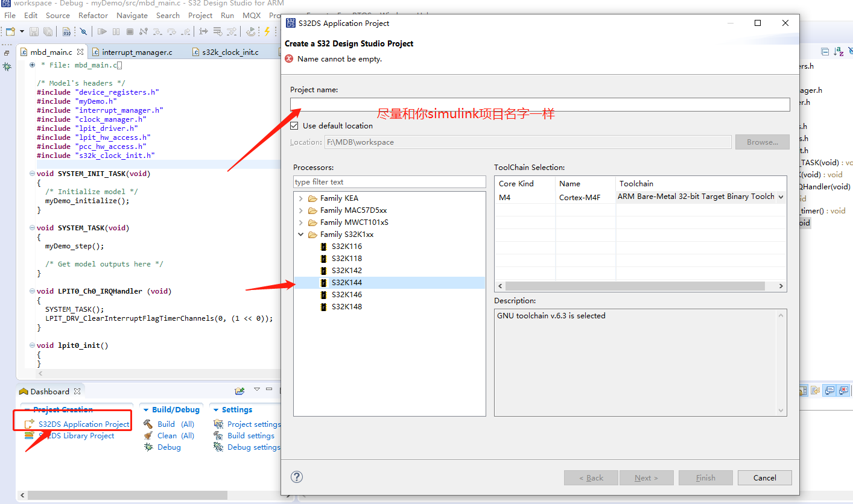This screenshot has height=504, width=853.
Task: Click the restart debug toolbar icon
Action: coord(251,31)
